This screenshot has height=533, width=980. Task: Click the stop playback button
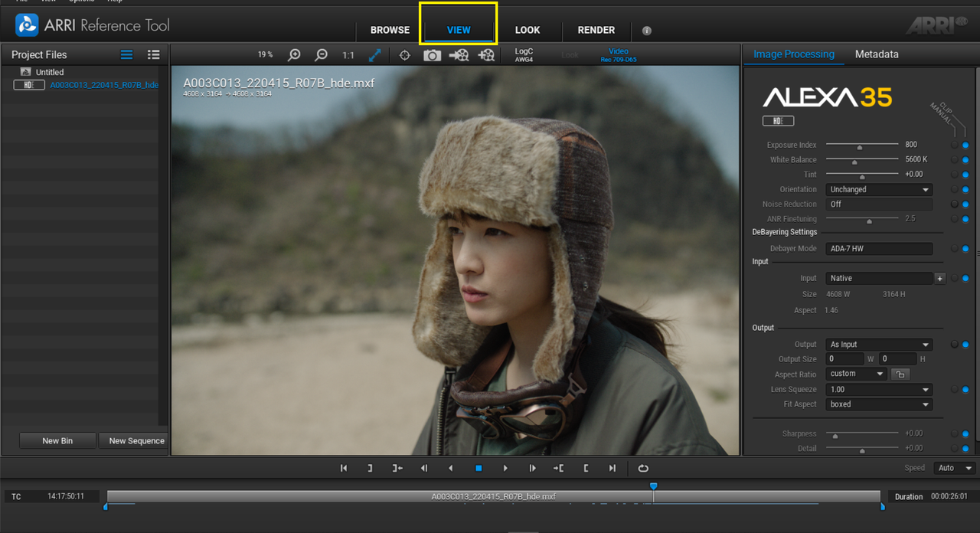(x=479, y=468)
